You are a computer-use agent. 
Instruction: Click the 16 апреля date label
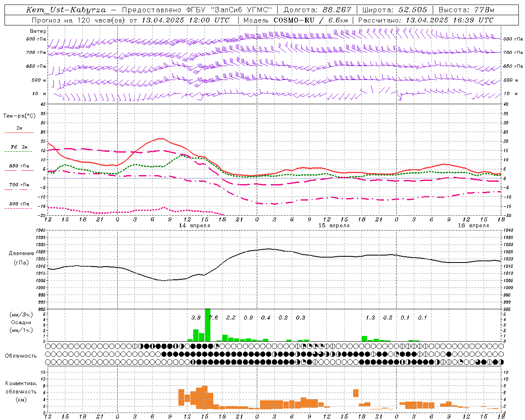coord(473,226)
